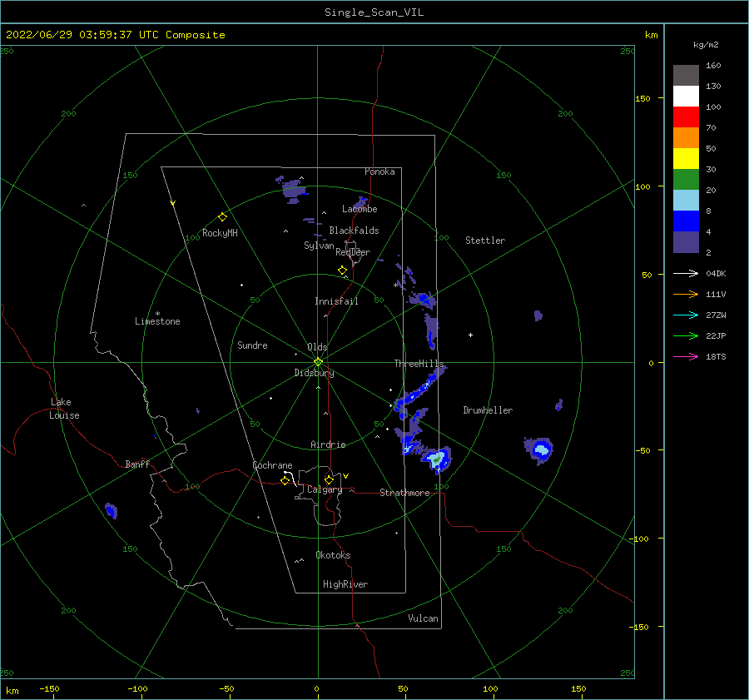Viewport: 749px width, 700px height.
Task: Select the orange 50-70 legend band
Action: [686, 137]
